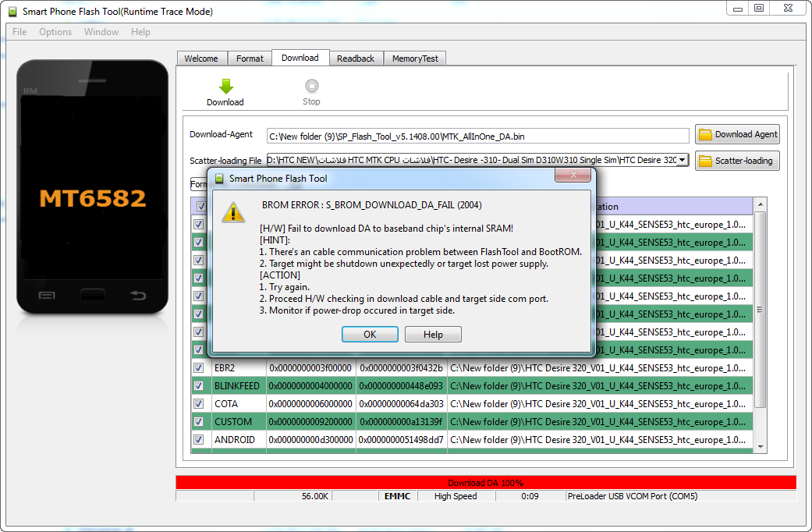The image size is (812, 532).
Task: Switch to the Readback tab
Action: click(x=356, y=59)
